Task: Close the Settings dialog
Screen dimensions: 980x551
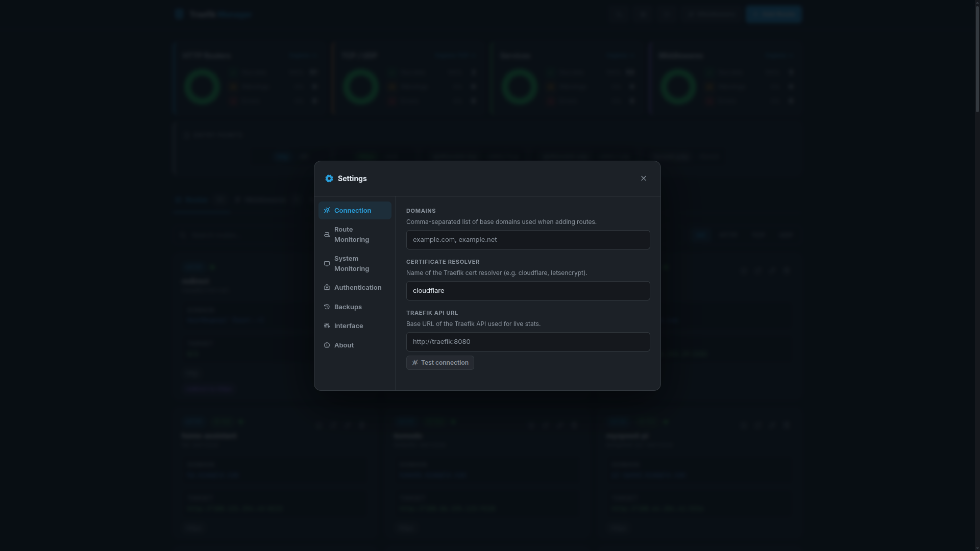Action: point(643,178)
